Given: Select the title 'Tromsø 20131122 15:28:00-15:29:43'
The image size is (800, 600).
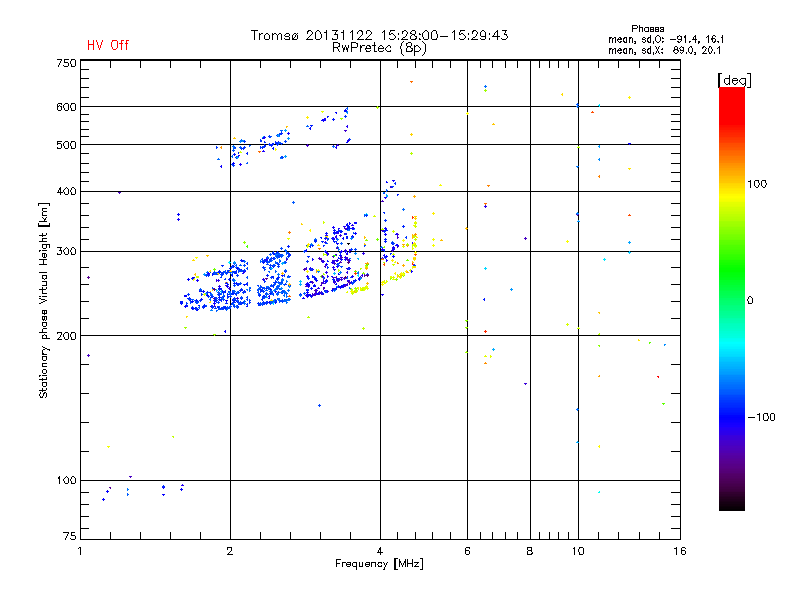Looking at the screenshot, I should pyautogui.click(x=379, y=35).
